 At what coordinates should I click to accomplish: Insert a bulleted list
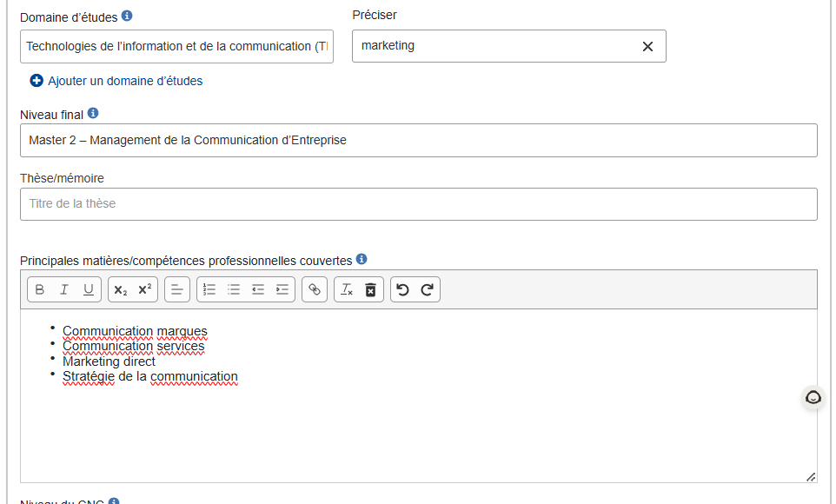(234, 290)
